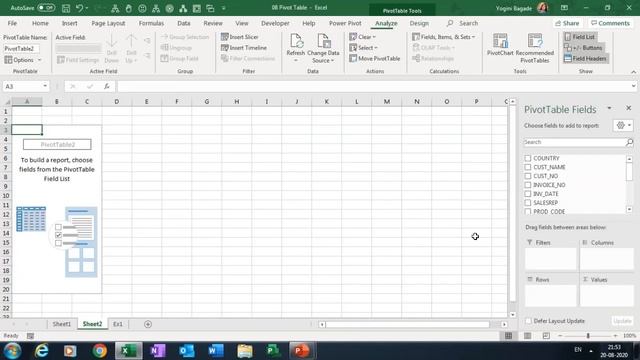Click macro record icon in status bar
The width and height of the screenshot is (640, 360).
(x=30, y=336)
